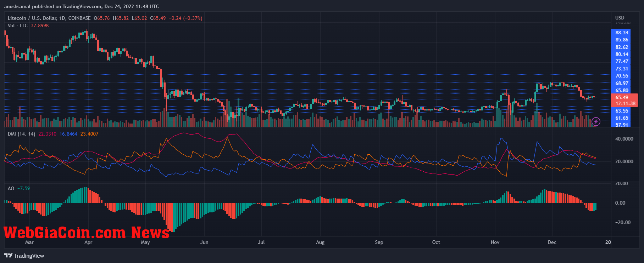Screen dimensions: 644x263
Task: Select the Vol · LTC indicator label
Action: pyautogui.click(x=18, y=25)
